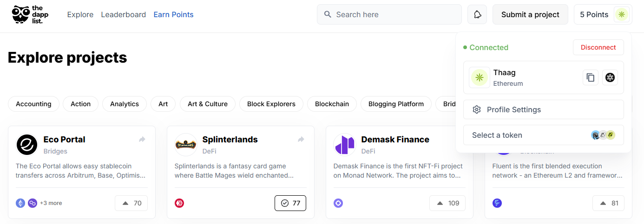Filter by Accounting category

pos(33,104)
